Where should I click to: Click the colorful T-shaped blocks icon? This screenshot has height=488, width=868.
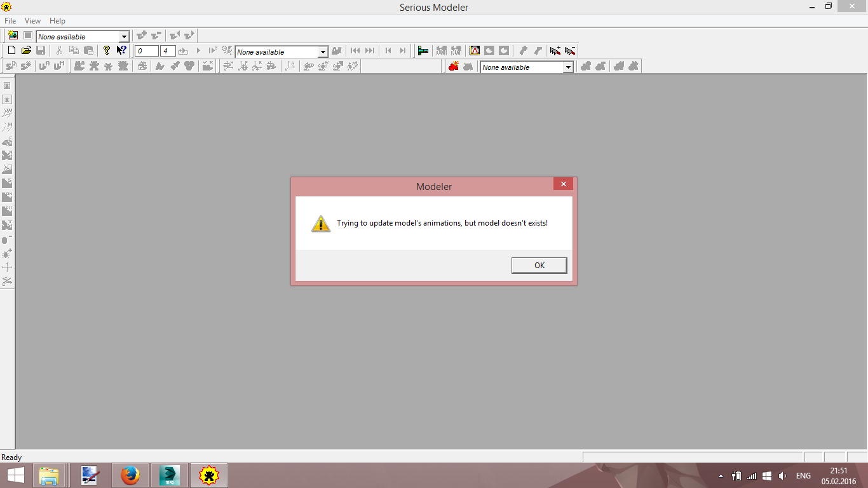(x=423, y=51)
